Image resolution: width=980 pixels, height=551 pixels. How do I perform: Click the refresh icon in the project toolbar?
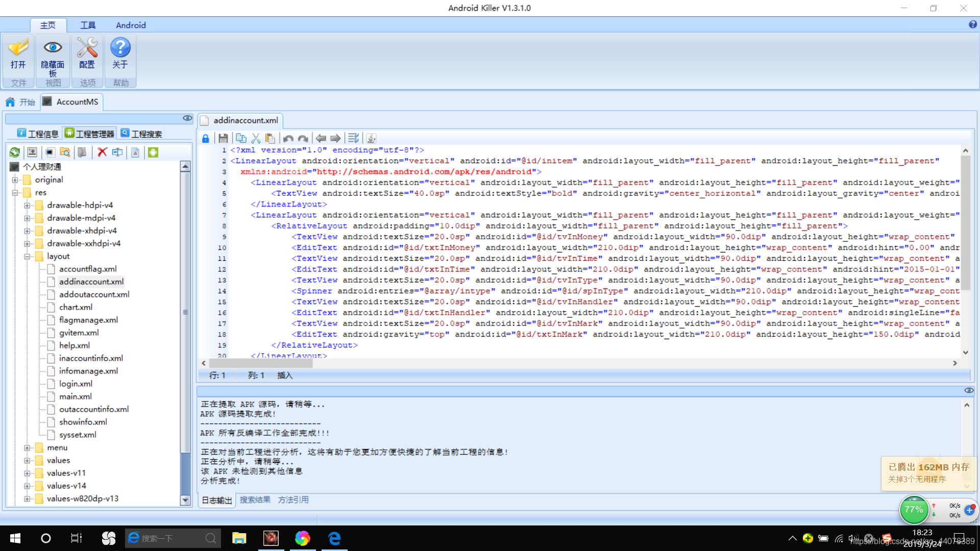point(15,152)
